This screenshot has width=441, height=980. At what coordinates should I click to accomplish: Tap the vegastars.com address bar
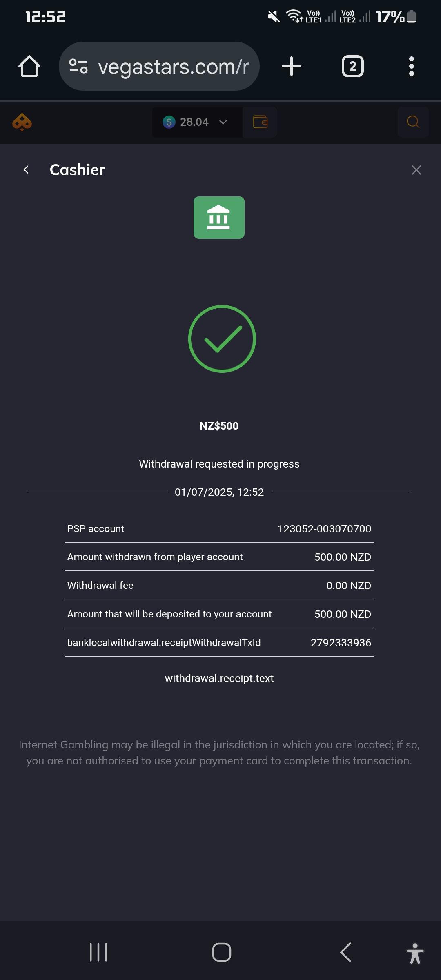174,67
